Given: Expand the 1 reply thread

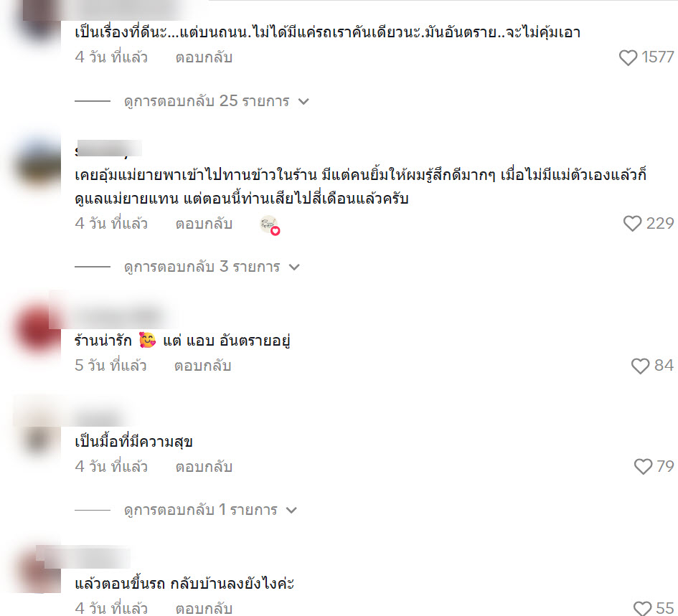Looking at the screenshot, I should coord(211,510).
